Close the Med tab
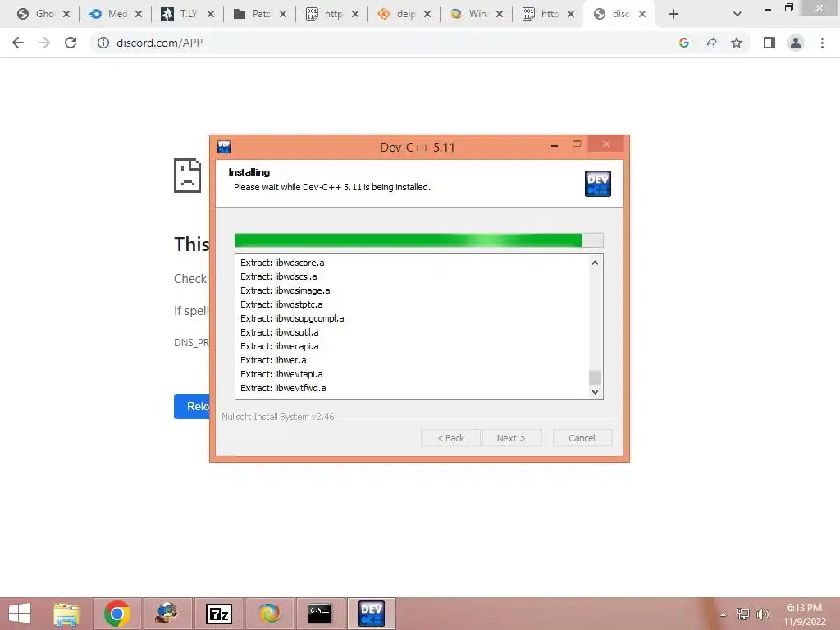840x630 pixels. pos(138,14)
